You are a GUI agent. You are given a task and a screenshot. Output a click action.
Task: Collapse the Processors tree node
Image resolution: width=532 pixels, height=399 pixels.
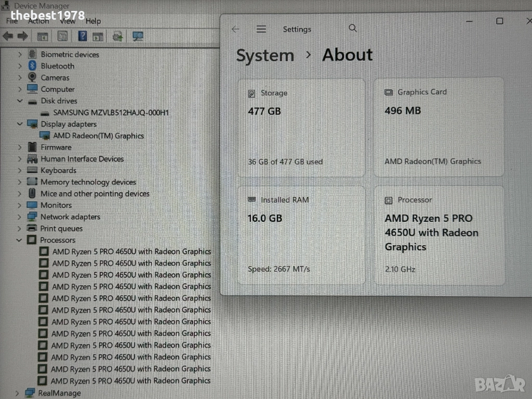pyautogui.click(x=20, y=240)
